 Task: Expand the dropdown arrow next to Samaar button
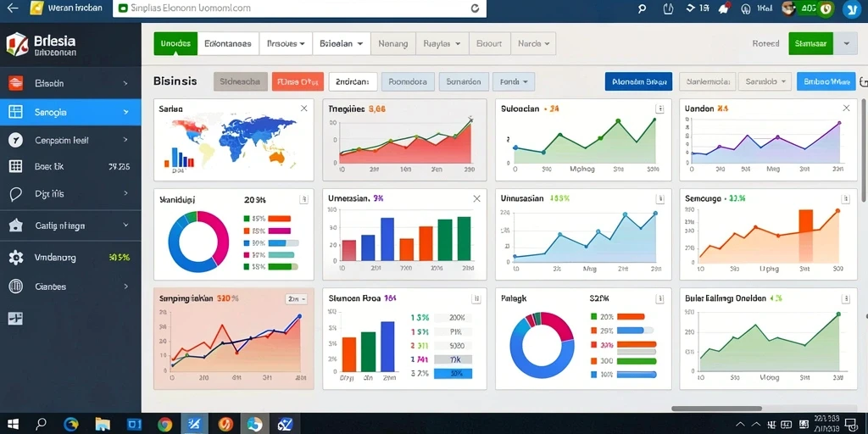click(x=845, y=43)
